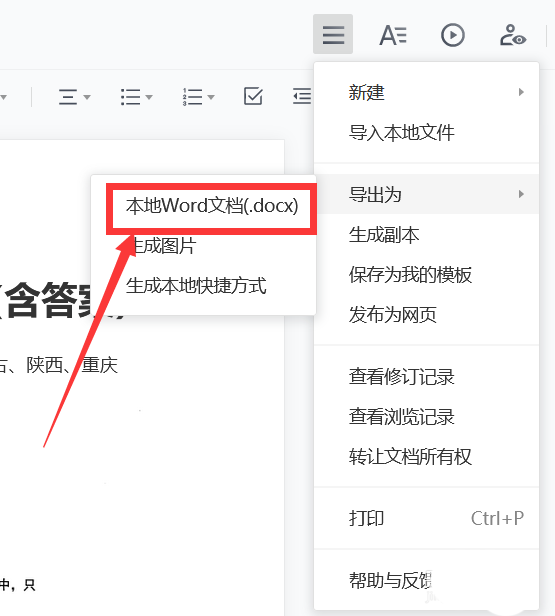Open 帮助与反馈
555x616 pixels.
[x=426, y=580]
